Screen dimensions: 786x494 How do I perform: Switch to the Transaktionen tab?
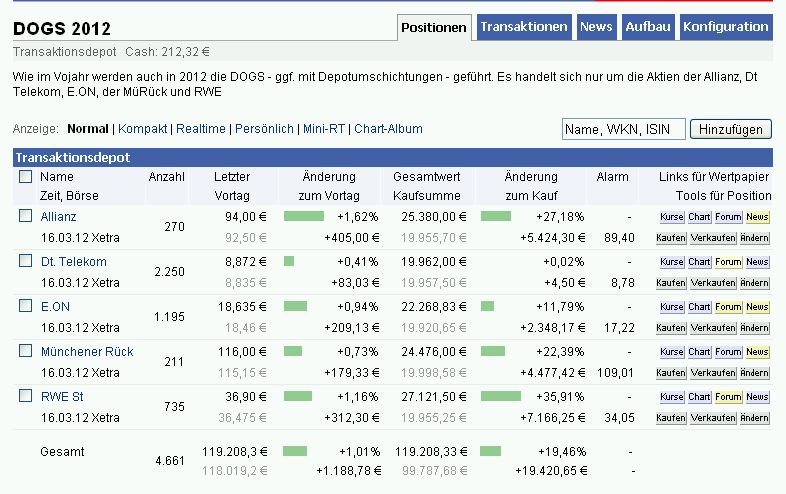524,27
